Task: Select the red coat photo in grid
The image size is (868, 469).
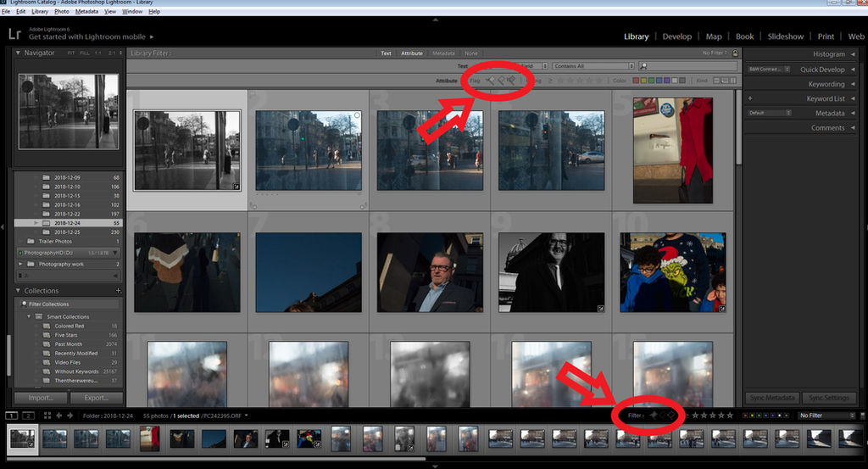Action: tap(673, 151)
